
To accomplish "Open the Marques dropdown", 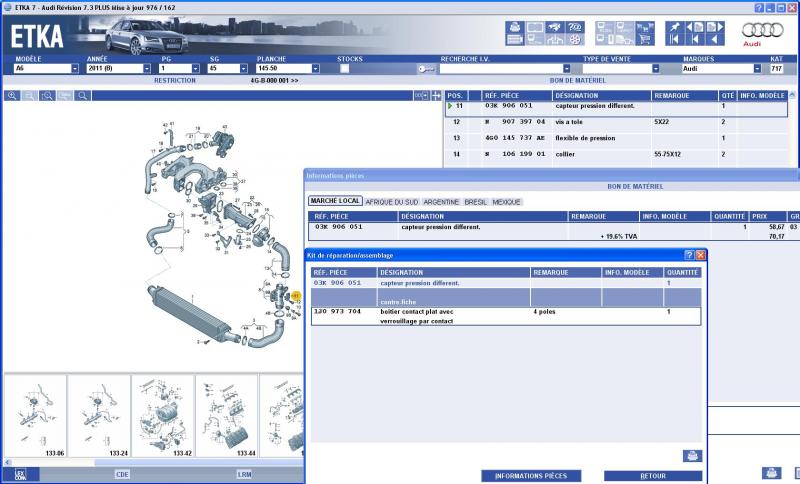I will [x=757, y=68].
